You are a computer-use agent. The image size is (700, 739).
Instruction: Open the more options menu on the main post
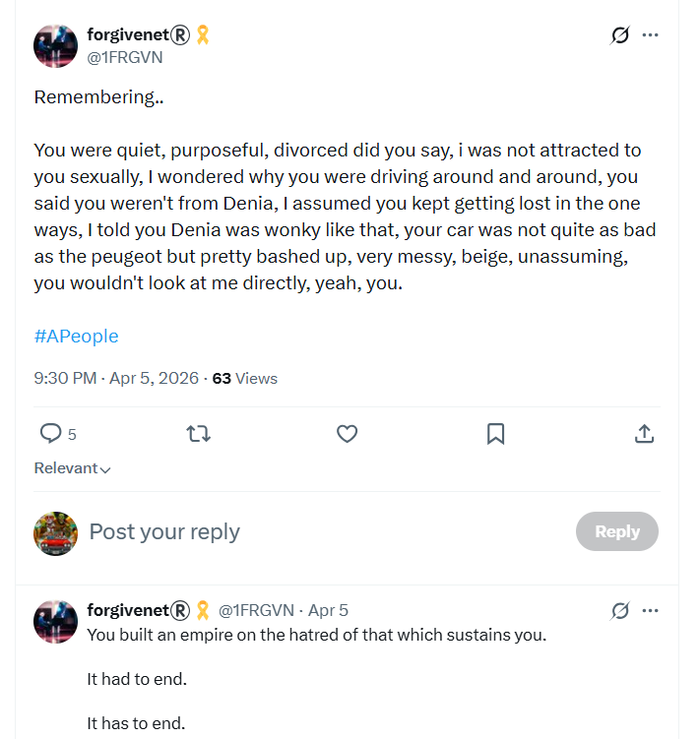pyautogui.click(x=650, y=34)
